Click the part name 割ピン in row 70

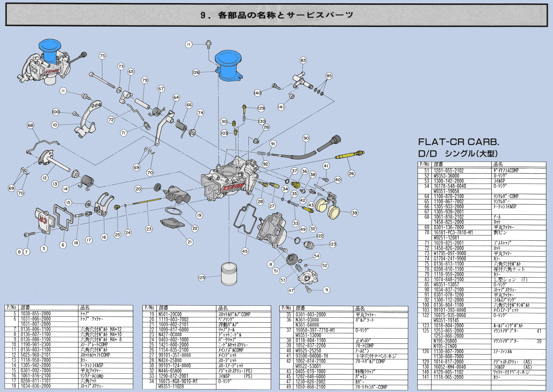tap(500, 232)
